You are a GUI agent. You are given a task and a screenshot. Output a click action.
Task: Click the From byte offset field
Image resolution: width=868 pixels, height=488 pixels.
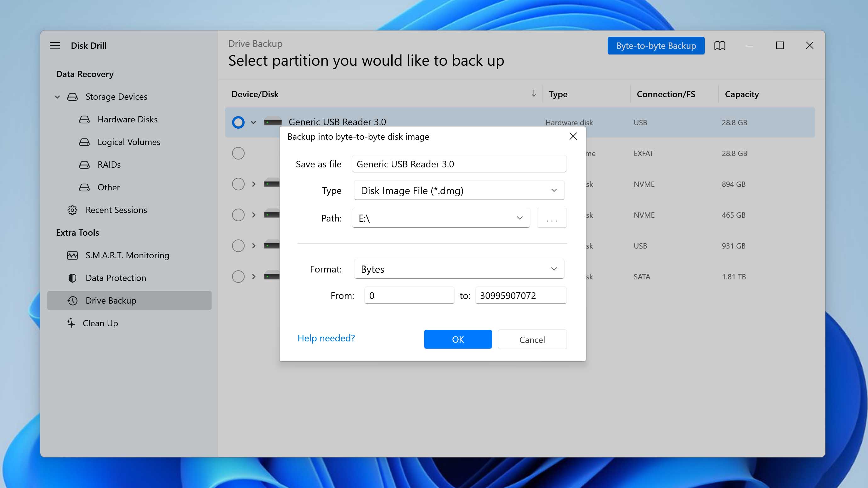click(x=409, y=296)
